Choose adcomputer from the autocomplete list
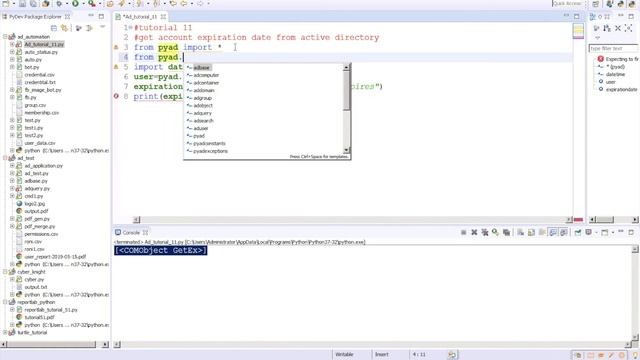Screen dimensions: 640x360 click(x=206, y=75)
